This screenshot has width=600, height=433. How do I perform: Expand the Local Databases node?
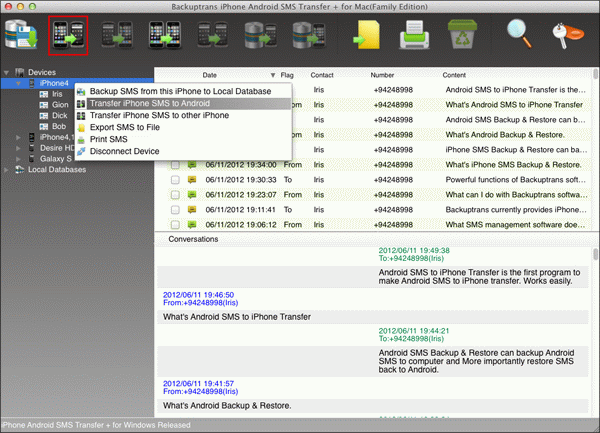coord(7,169)
